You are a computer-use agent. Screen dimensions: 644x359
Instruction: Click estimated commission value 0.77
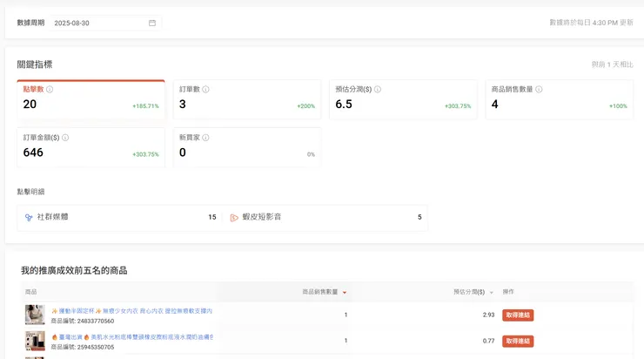(488, 341)
